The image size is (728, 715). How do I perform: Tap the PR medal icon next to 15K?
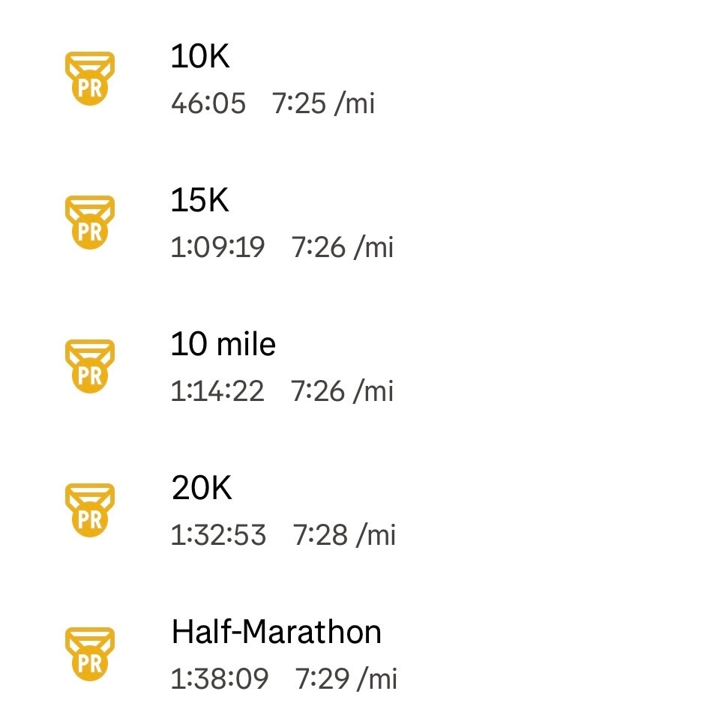click(89, 223)
